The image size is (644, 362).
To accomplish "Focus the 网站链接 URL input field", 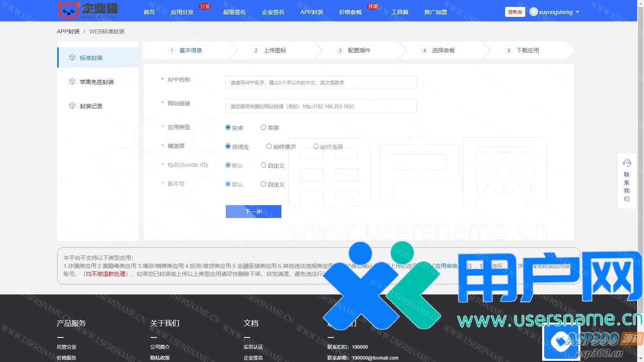I will tap(320, 106).
